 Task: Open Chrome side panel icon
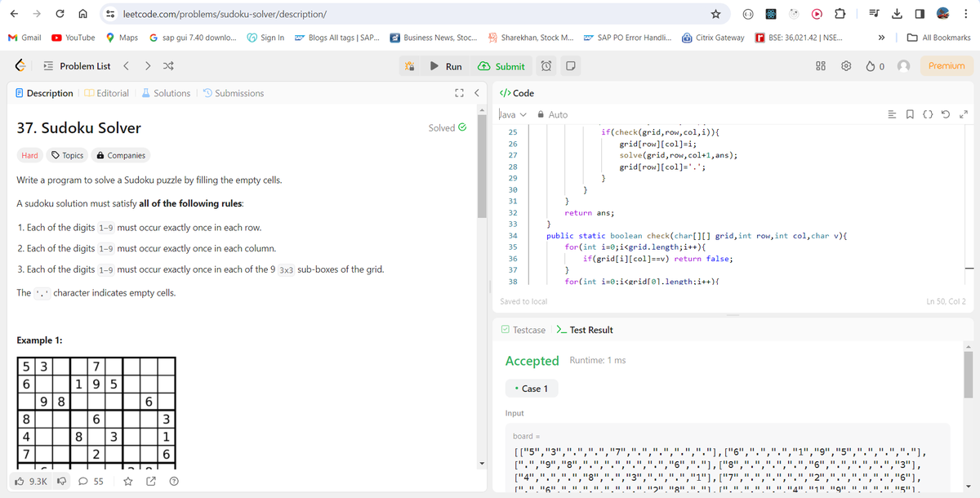pyautogui.click(x=919, y=14)
